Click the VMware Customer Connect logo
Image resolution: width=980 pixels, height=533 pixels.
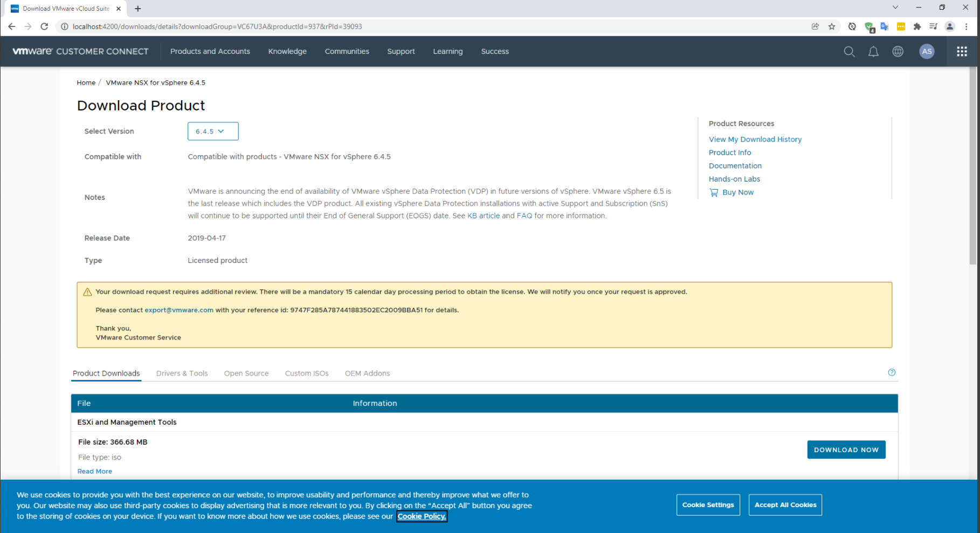[80, 52]
